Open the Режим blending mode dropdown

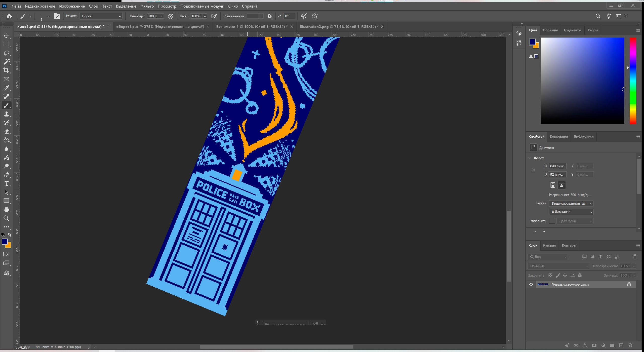point(101,16)
